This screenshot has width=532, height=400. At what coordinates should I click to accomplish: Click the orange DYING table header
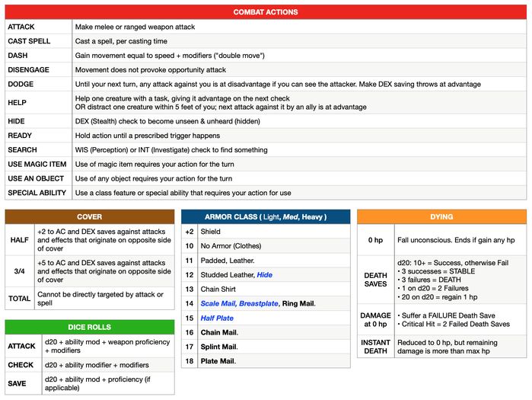(x=441, y=217)
